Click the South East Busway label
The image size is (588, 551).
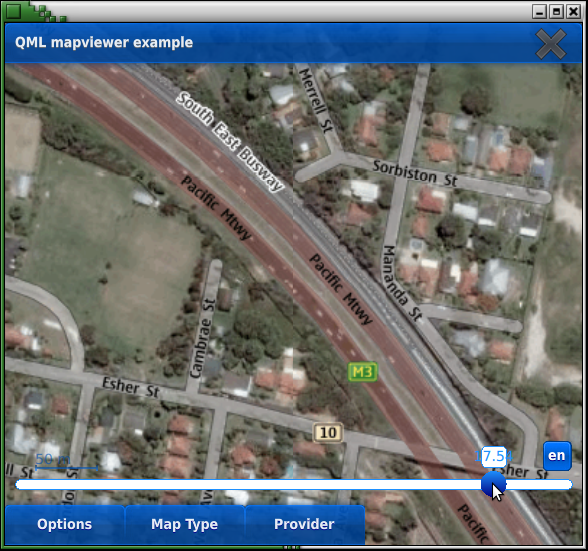click(230, 142)
